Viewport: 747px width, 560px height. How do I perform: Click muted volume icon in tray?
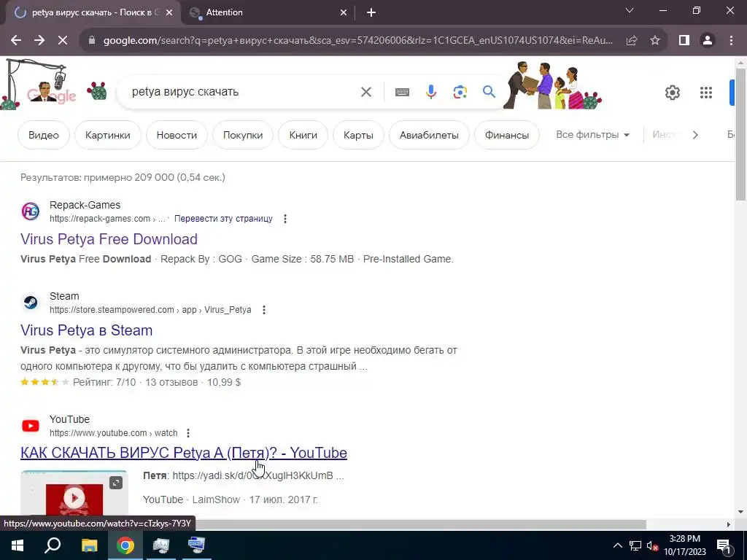coord(652,545)
